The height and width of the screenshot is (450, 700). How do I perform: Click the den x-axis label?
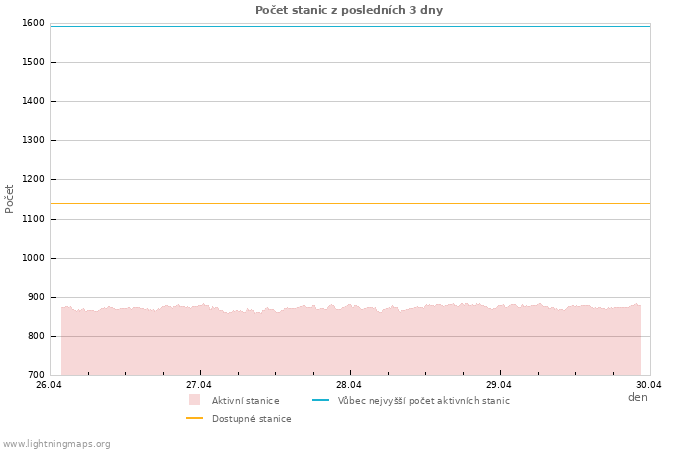point(637,397)
